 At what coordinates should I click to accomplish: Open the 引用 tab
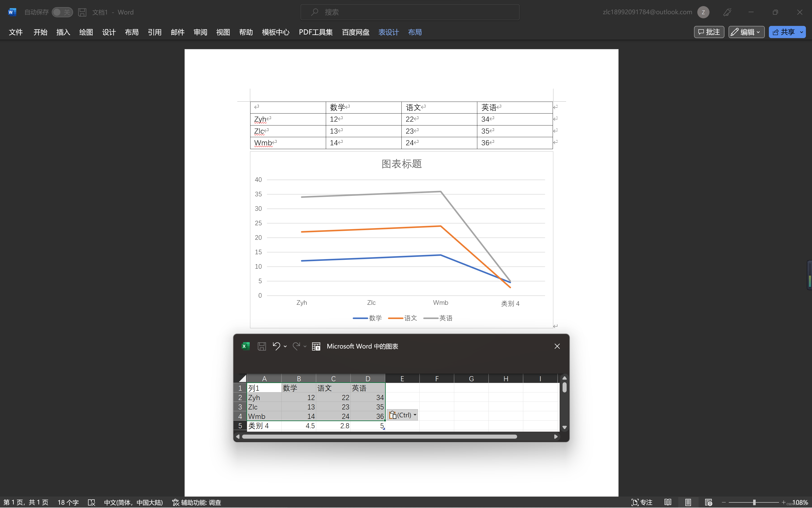(155, 32)
